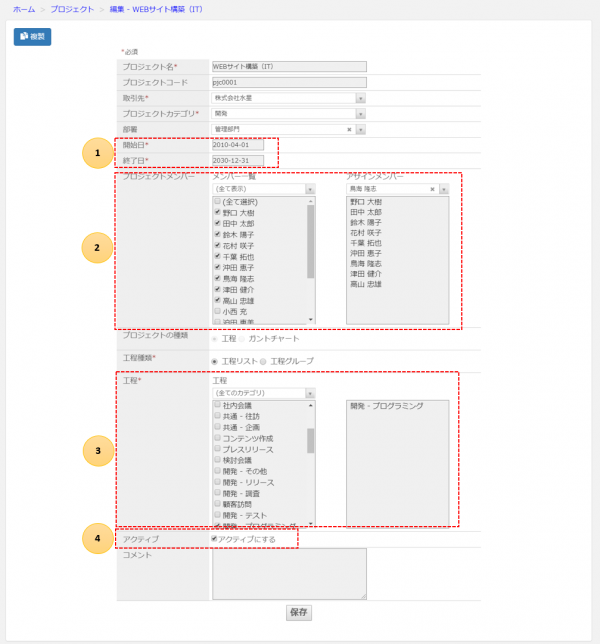This screenshot has height=644, width=600.
Task: Select 津田 健介 in assigned members box
Action: pyautogui.click(x=366, y=274)
